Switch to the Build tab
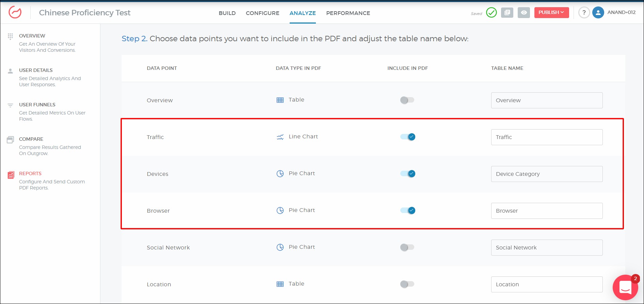Viewport: 644px width, 304px height. [227, 13]
